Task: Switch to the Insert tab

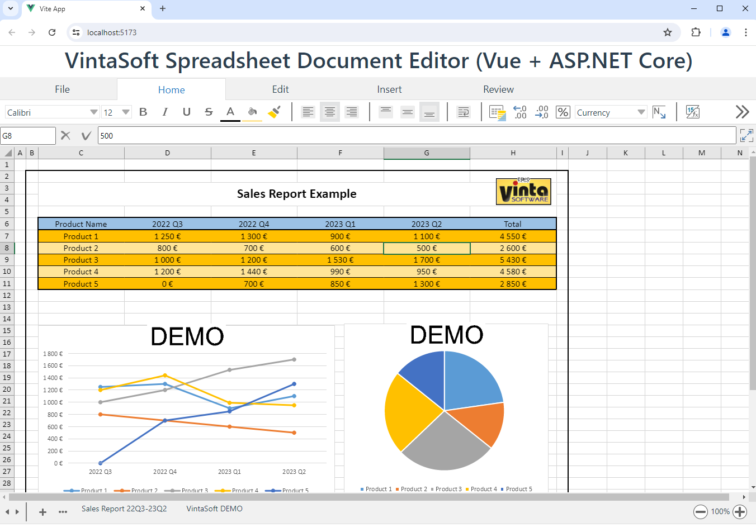Action: pyautogui.click(x=389, y=89)
